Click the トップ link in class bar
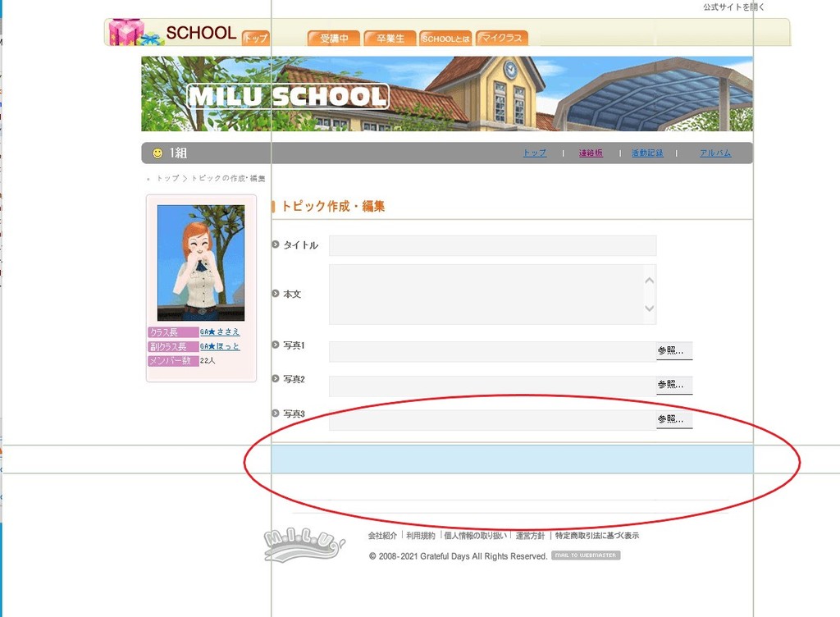Image resolution: width=840 pixels, height=617 pixels. pos(535,153)
